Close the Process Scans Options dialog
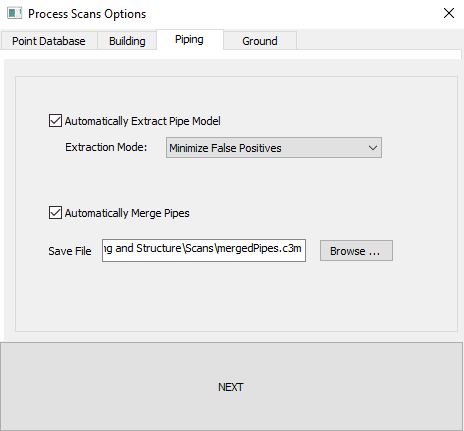This screenshot has width=464, height=431. pos(449,13)
